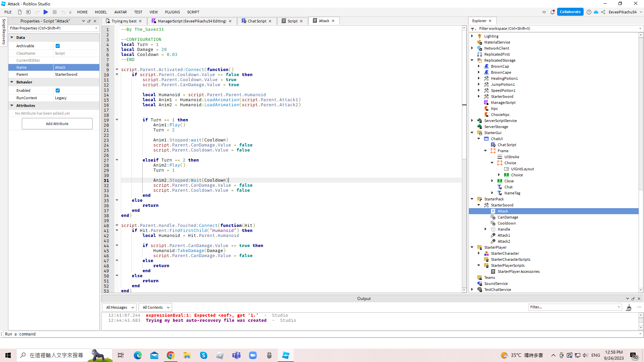Click the Collaborate button
The image size is (644, 362).
click(570, 12)
